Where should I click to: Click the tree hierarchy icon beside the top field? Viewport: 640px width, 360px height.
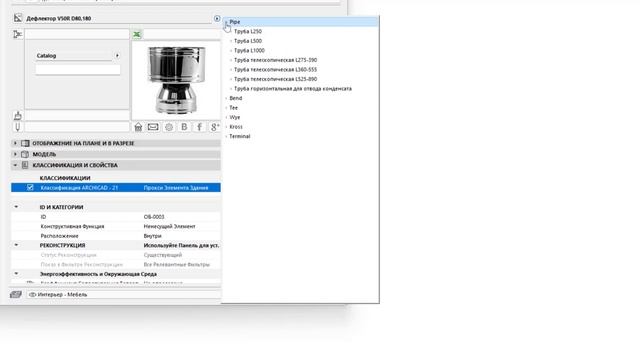click(18, 34)
